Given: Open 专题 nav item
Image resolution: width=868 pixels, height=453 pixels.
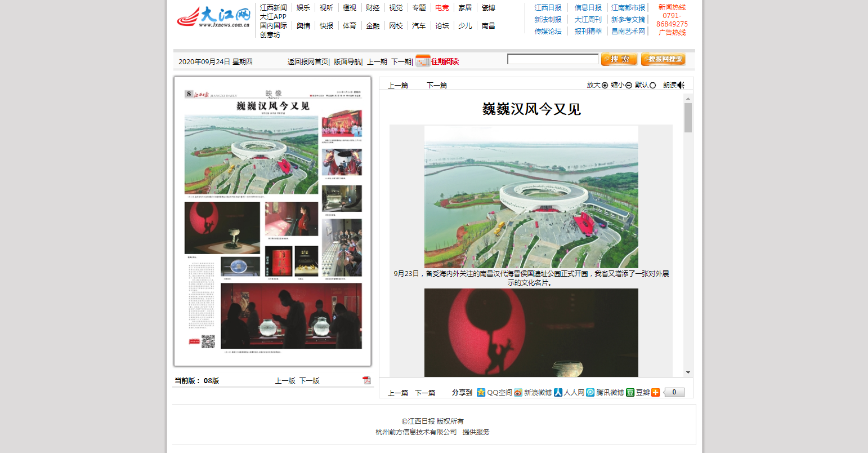Looking at the screenshot, I should [x=419, y=8].
